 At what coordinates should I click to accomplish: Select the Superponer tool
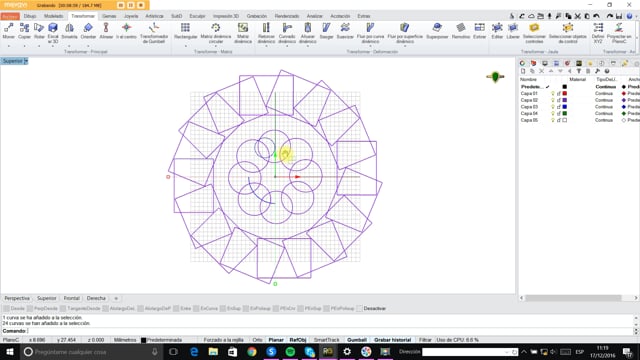point(437,31)
